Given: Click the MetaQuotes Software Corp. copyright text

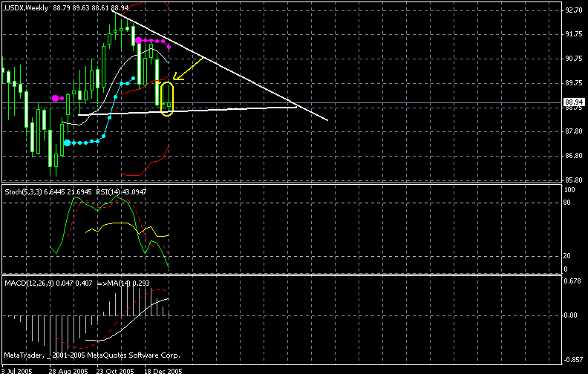Looking at the screenshot, I should click(92, 355).
